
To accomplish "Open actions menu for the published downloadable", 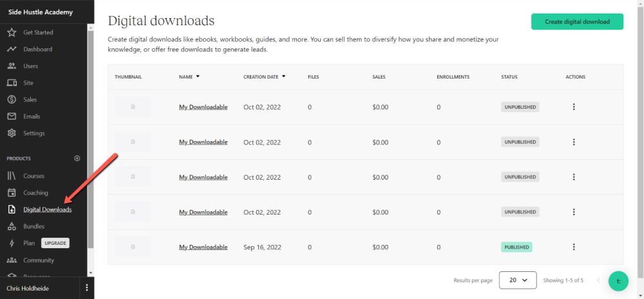I will click(574, 247).
